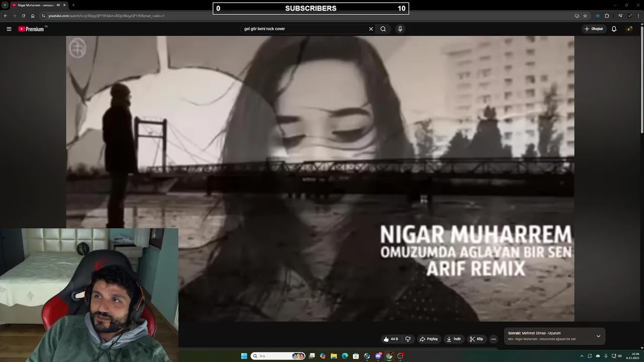This screenshot has height=362, width=644.
Task: Open Discord from the taskbar
Action: tap(378, 356)
